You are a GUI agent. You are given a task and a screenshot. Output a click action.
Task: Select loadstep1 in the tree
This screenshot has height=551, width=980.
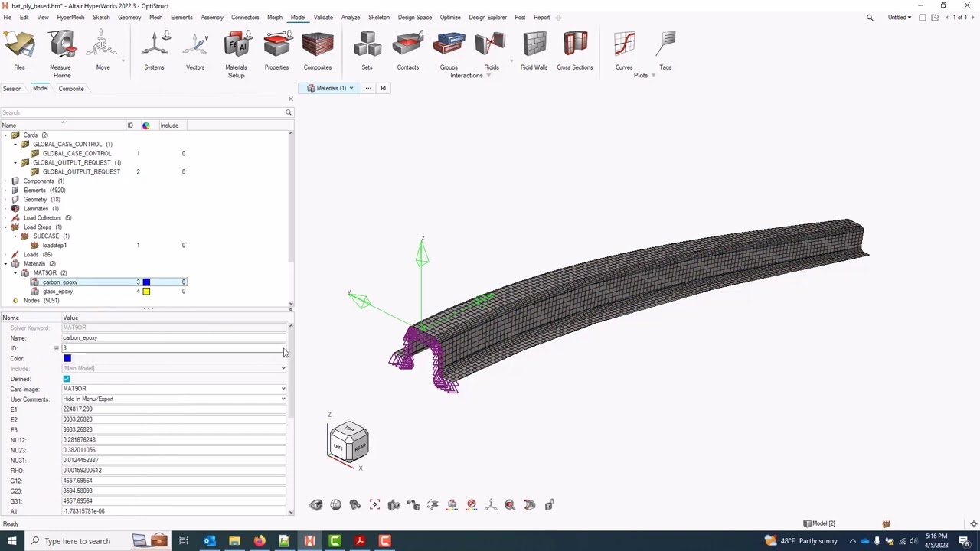[54, 246]
